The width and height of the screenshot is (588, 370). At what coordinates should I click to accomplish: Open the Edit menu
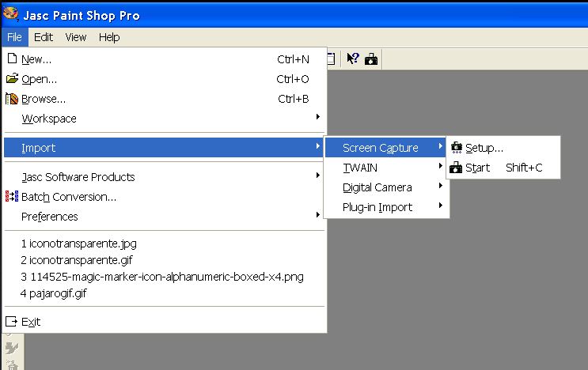click(x=44, y=37)
